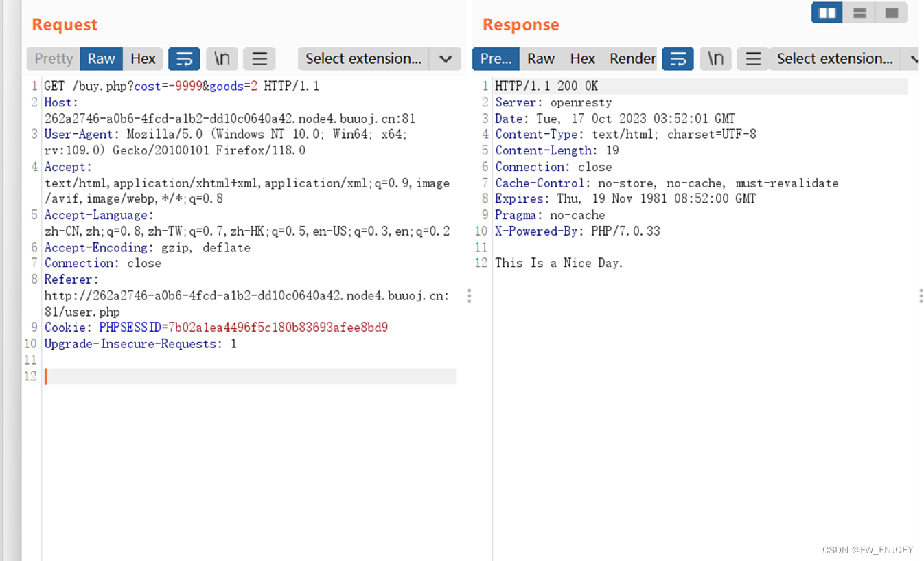Toggle non-printable characters in Response panel

[715, 58]
